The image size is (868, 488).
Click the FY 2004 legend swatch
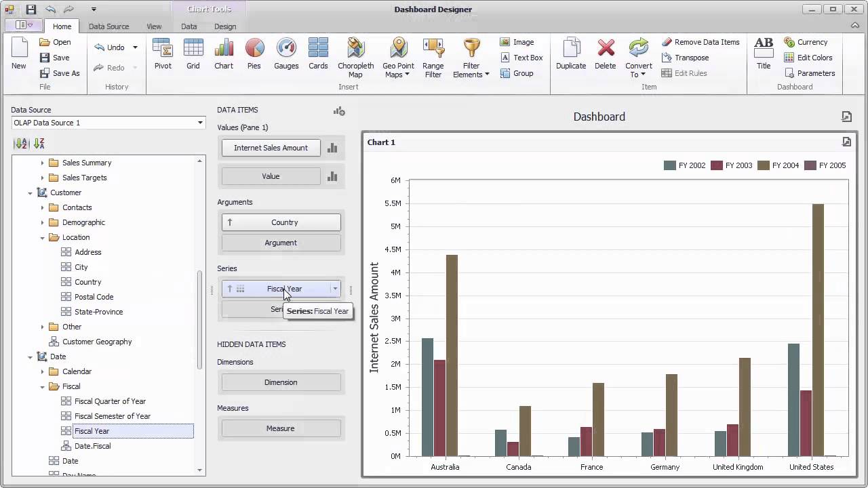coord(764,165)
